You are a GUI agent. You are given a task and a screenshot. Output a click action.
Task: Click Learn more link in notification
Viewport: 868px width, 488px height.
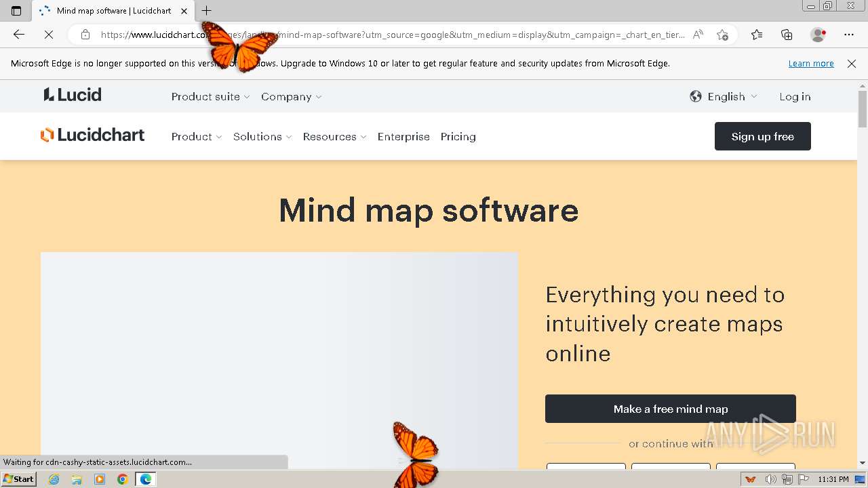[x=811, y=63]
